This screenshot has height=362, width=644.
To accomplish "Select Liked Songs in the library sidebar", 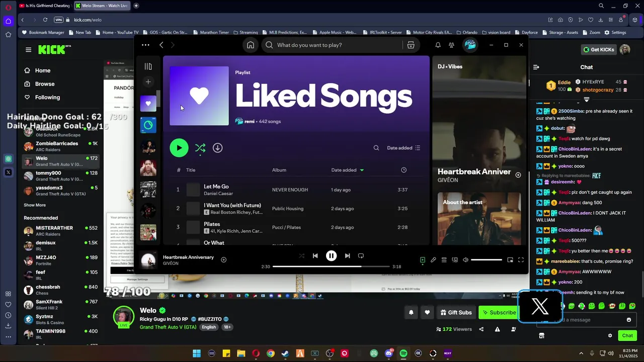I will pyautogui.click(x=148, y=104).
